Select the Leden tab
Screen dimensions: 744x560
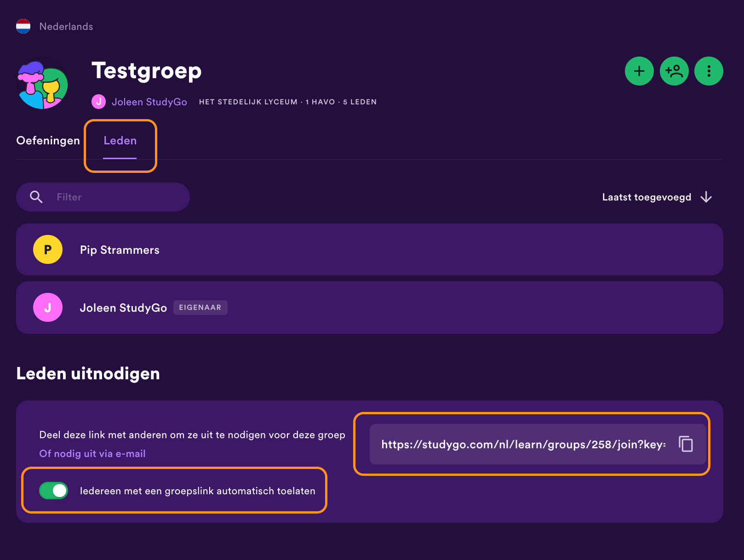click(120, 141)
